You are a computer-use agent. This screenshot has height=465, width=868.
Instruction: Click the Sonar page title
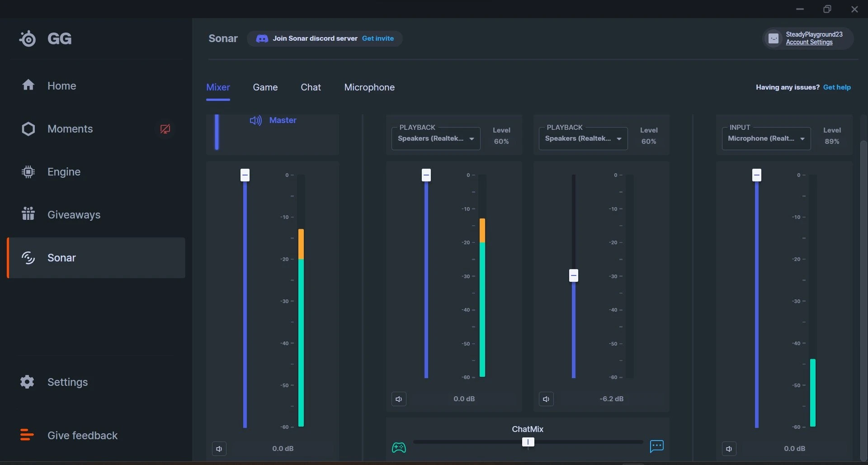click(x=223, y=38)
